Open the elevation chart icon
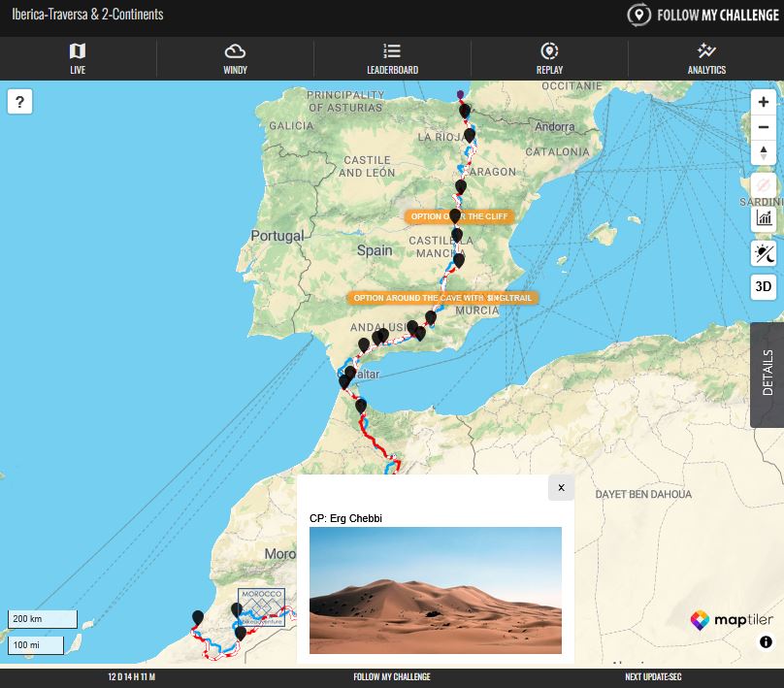784x688 pixels. (x=764, y=218)
